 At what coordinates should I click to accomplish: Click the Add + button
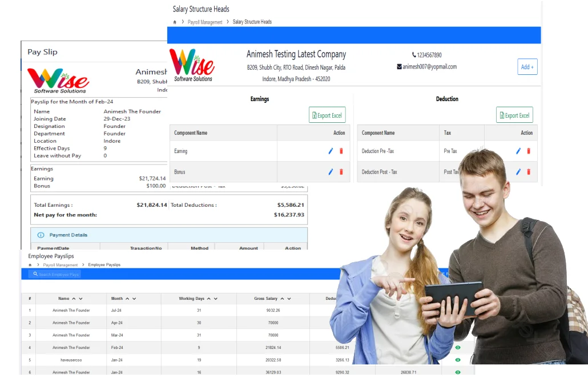[527, 67]
